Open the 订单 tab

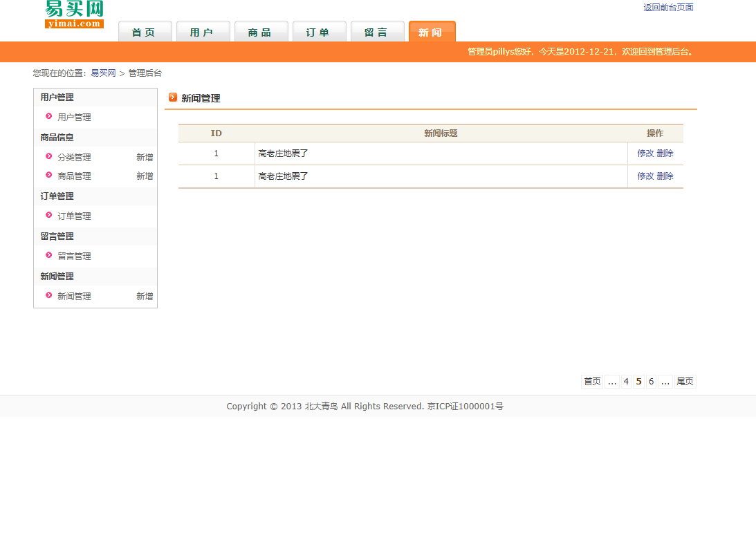pyautogui.click(x=319, y=32)
